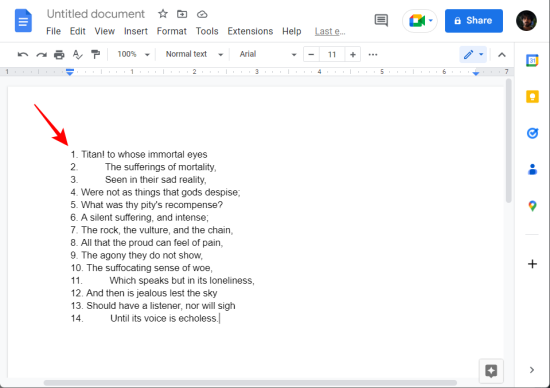550x388 pixels.
Task: Click 'All that the proud can feel of pain,'
Action: [x=152, y=243]
